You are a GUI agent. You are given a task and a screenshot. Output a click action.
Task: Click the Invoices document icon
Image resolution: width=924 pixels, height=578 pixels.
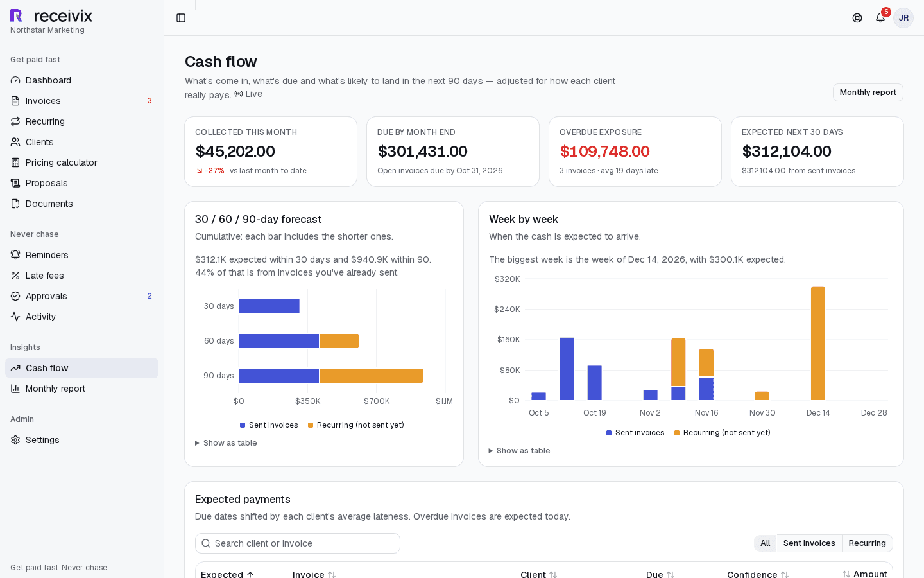(x=15, y=101)
